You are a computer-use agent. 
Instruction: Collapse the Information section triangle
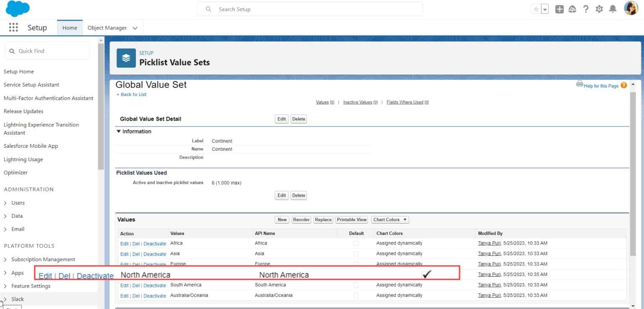[119, 131]
